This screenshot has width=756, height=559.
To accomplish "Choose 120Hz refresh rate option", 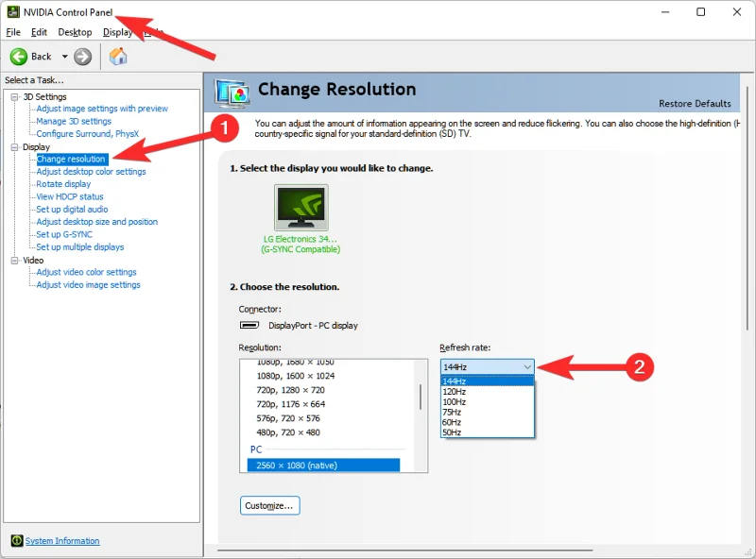I will [487, 391].
